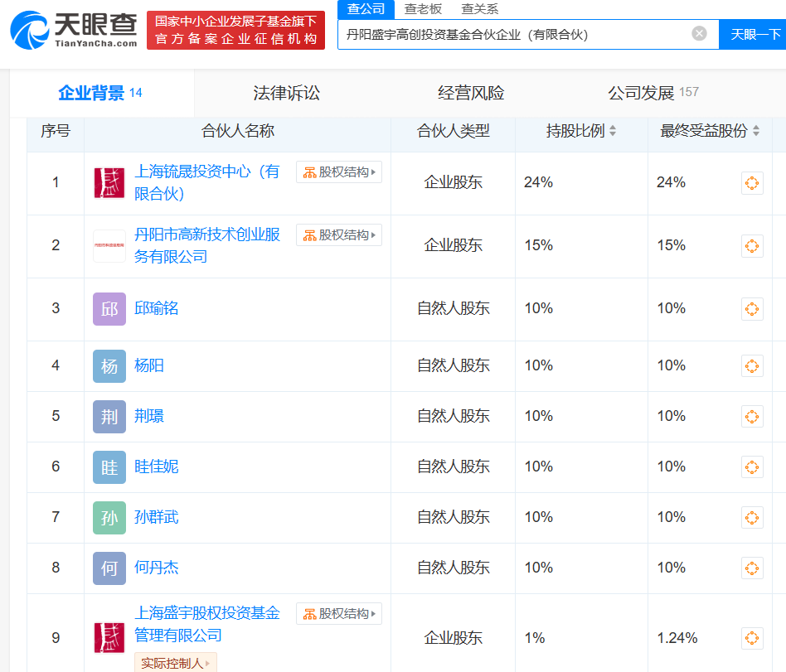Click the 合伙人名称 column header
The image size is (786, 672).
pos(238,131)
